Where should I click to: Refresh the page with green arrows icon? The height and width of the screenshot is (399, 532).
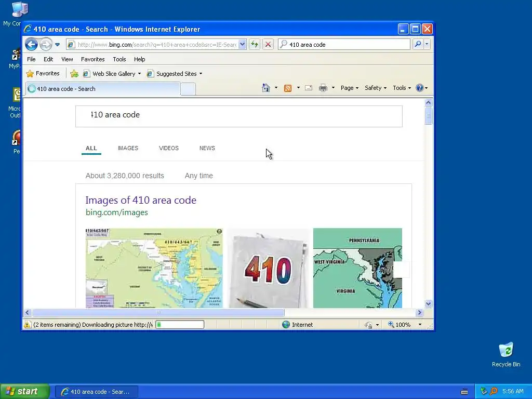pos(255,44)
